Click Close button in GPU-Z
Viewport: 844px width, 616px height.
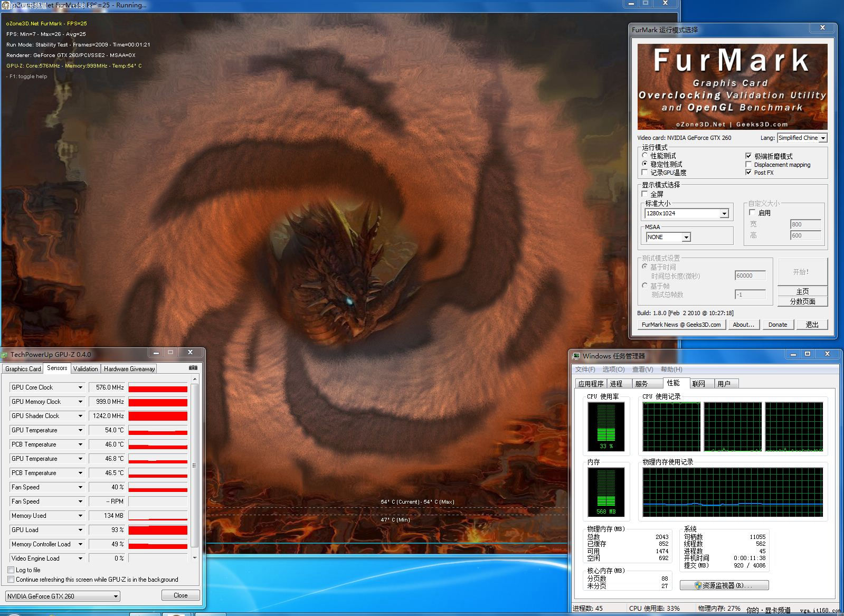tap(181, 595)
